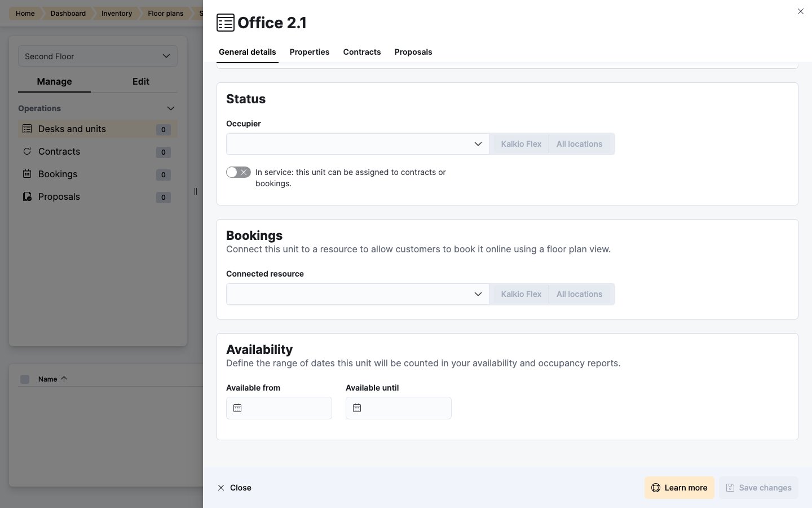Click the Available until date field
The width and height of the screenshot is (812, 508).
click(x=399, y=408)
